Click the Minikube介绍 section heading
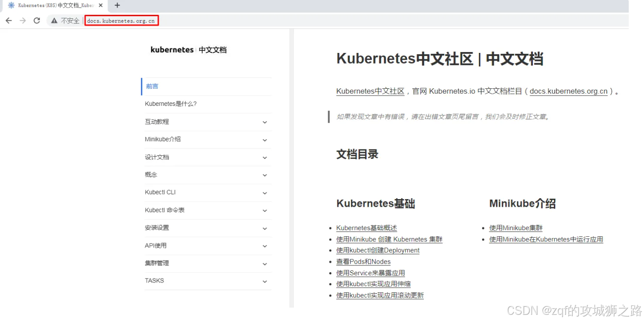 coord(522,204)
